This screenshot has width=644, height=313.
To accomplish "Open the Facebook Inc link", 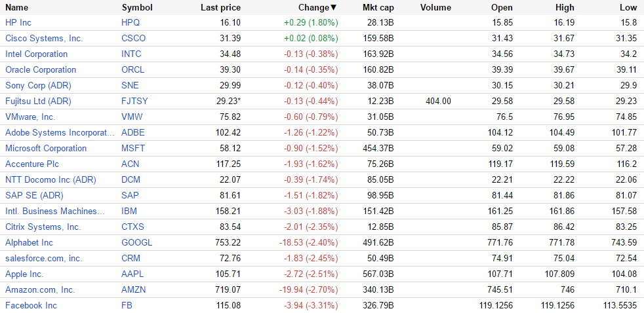I will click(31, 305).
